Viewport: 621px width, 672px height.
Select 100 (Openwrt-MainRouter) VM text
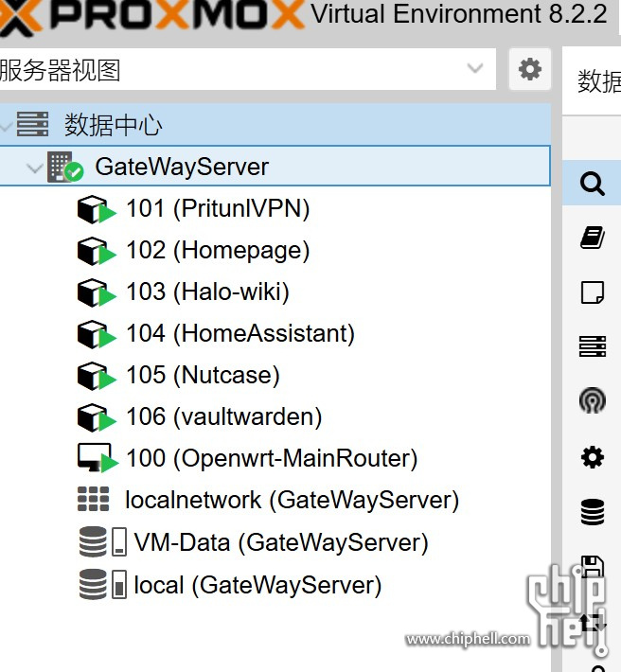point(272,459)
